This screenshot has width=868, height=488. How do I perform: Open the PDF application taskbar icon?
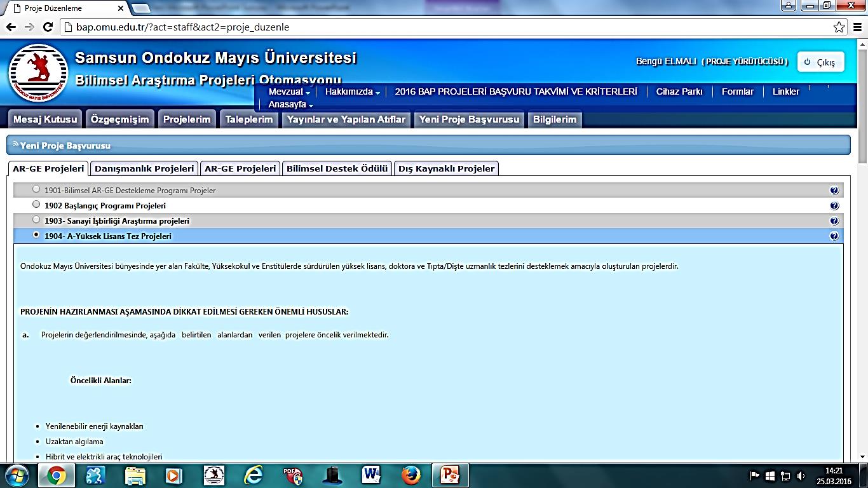(x=292, y=475)
